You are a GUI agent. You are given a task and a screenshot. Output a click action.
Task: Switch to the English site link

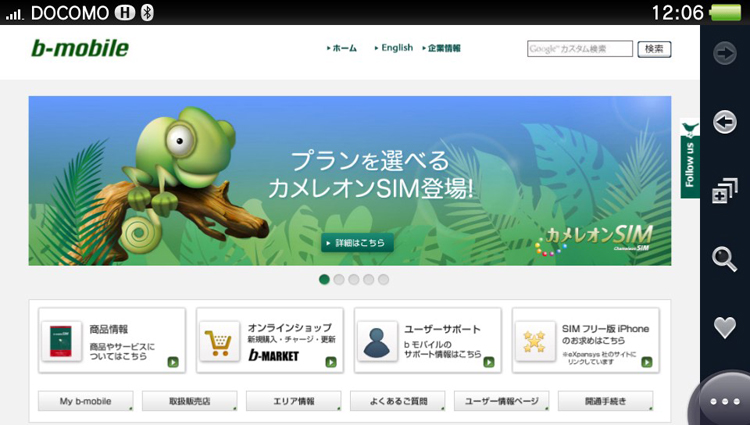pyautogui.click(x=394, y=48)
